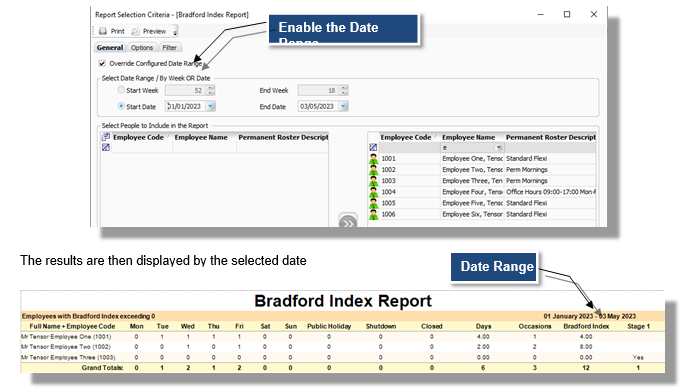Click 'Mr Tensor Employee Three (1003)' report row
The height and width of the screenshot is (392, 687).
click(x=342, y=357)
